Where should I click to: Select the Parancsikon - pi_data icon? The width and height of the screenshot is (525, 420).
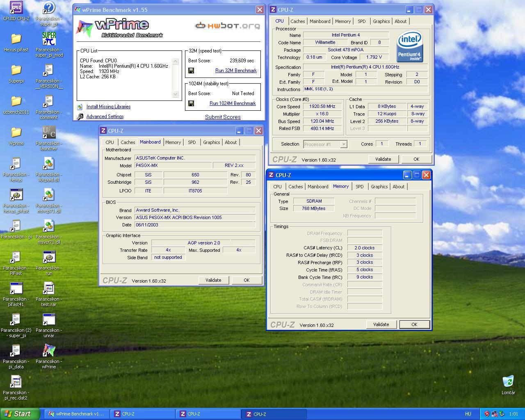pos(16,356)
